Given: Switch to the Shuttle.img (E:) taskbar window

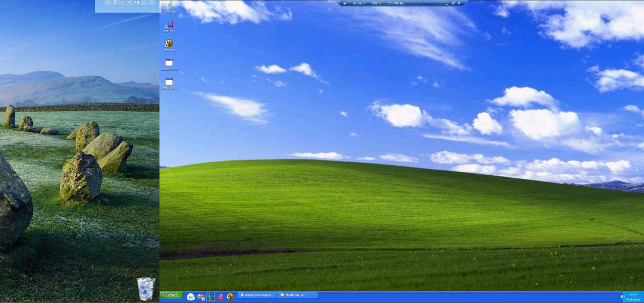Looking at the screenshot, I should pyautogui.click(x=298, y=295).
